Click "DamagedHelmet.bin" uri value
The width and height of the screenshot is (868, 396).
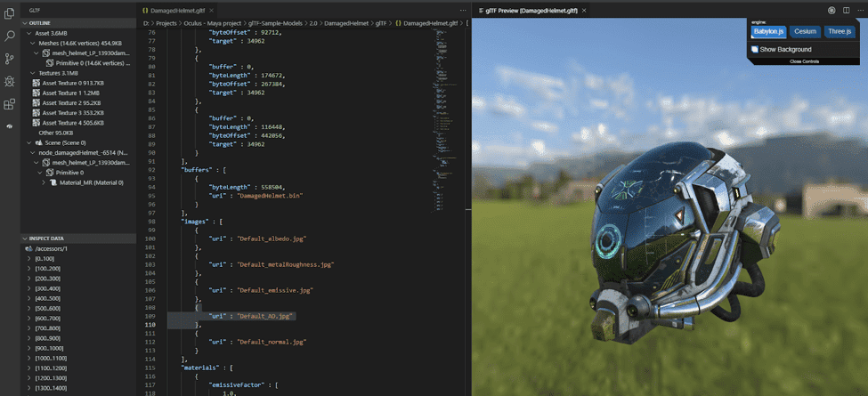point(270,196)
